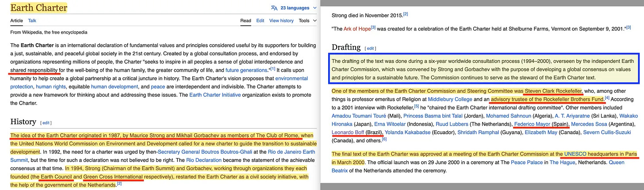The image size is (644, 190).
Task: Click the language translation icon
Action: [x=274, y=8]
